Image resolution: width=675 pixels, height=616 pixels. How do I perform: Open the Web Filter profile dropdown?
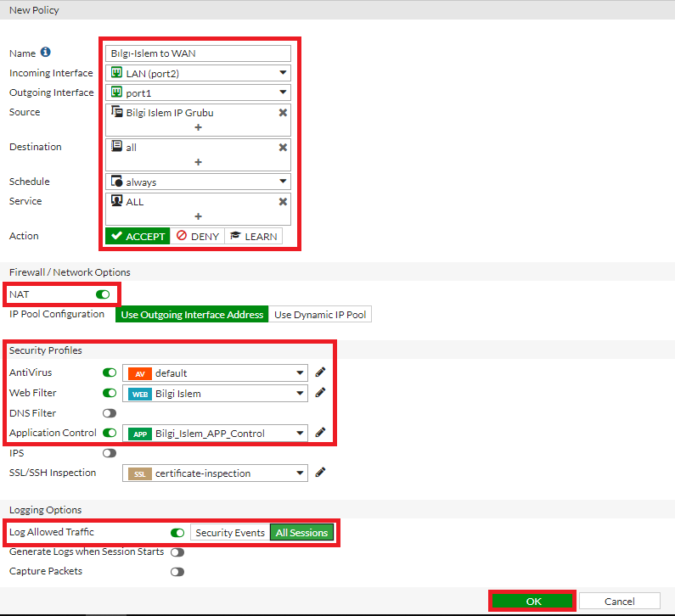(x=216, y=393)
